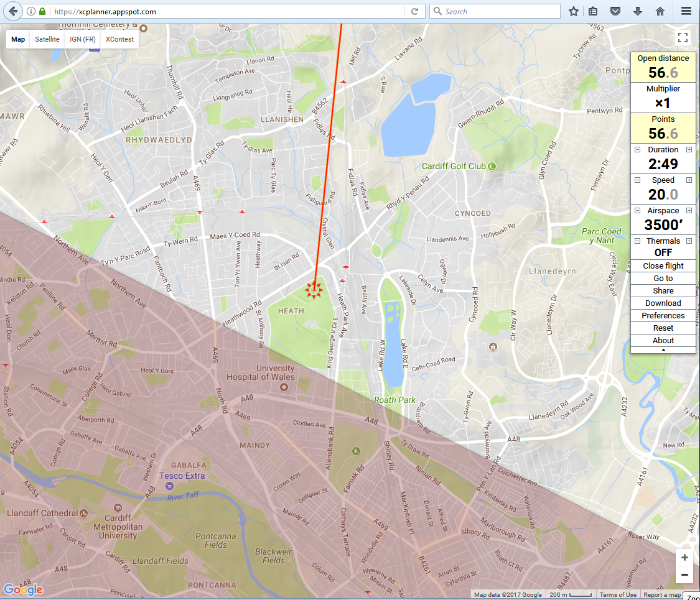
Task: Click the LLANISHEN district label
Action: coord(282,119)
